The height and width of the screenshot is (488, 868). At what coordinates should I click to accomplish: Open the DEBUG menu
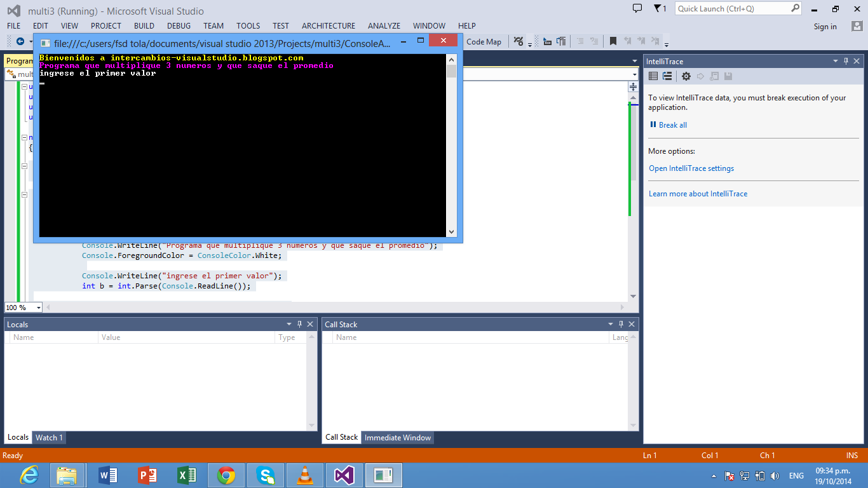click(x=179, y=26)
